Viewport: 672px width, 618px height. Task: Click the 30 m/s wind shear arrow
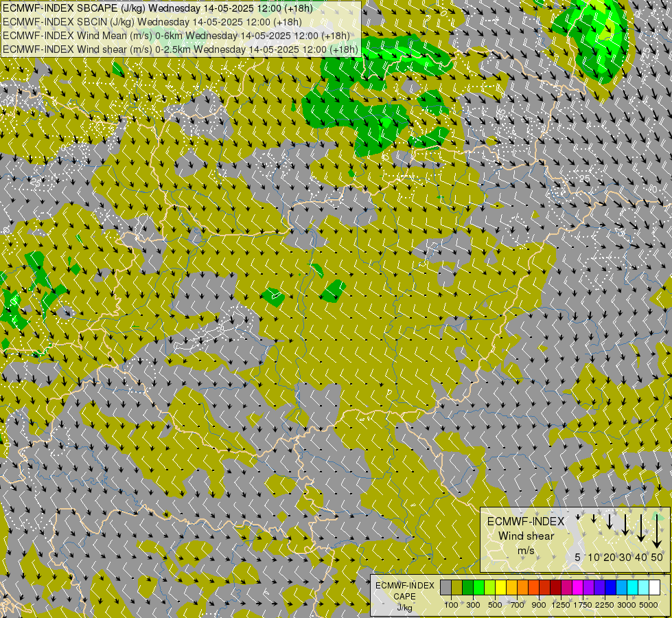point(625,525)
